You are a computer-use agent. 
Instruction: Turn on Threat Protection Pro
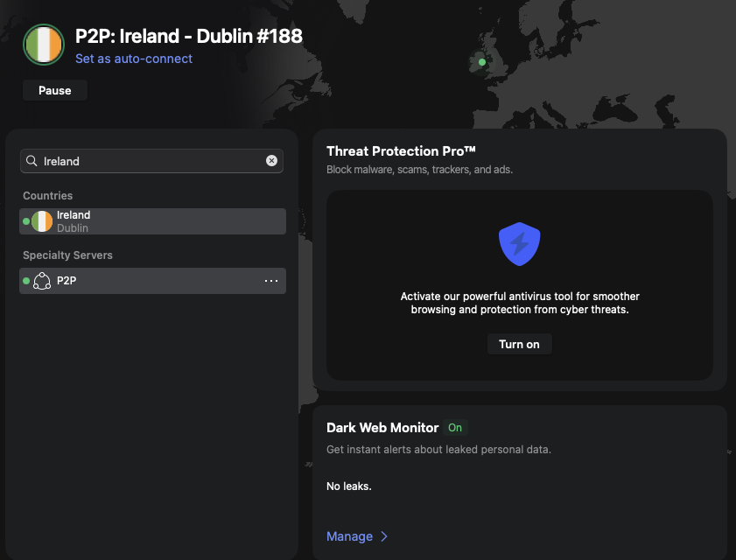[x=519, y=344]
